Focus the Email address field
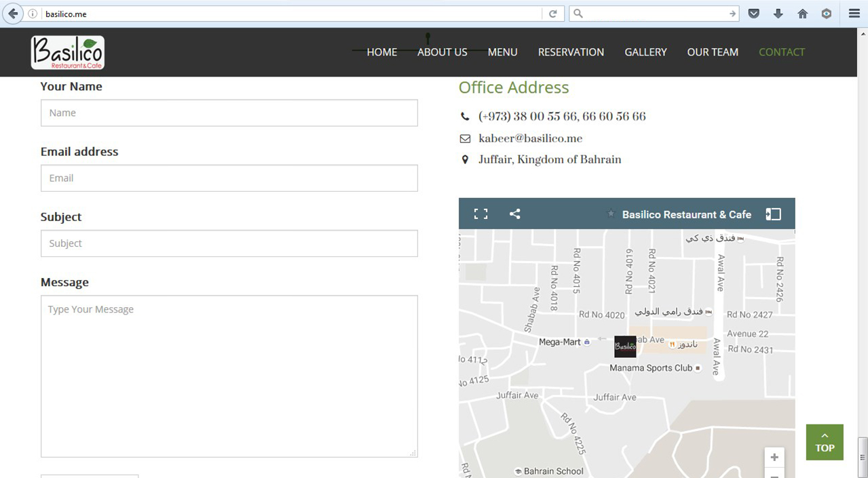Screen dimensions: 868x478 point(229,178)
